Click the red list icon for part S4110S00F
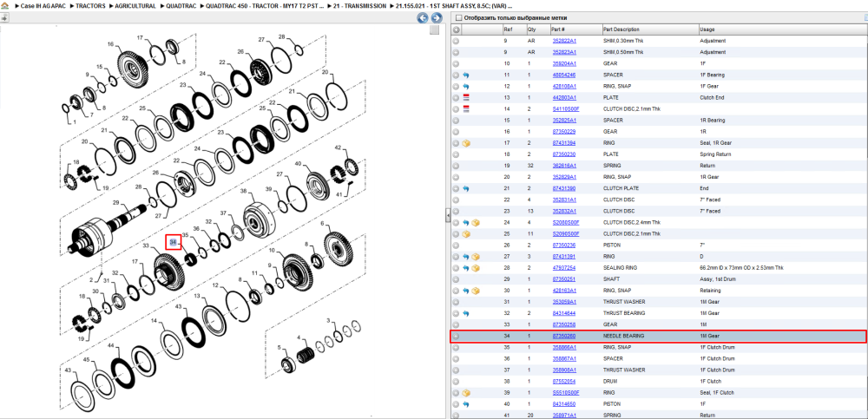This screenshot has width=868, height=419. coord(466,109)
